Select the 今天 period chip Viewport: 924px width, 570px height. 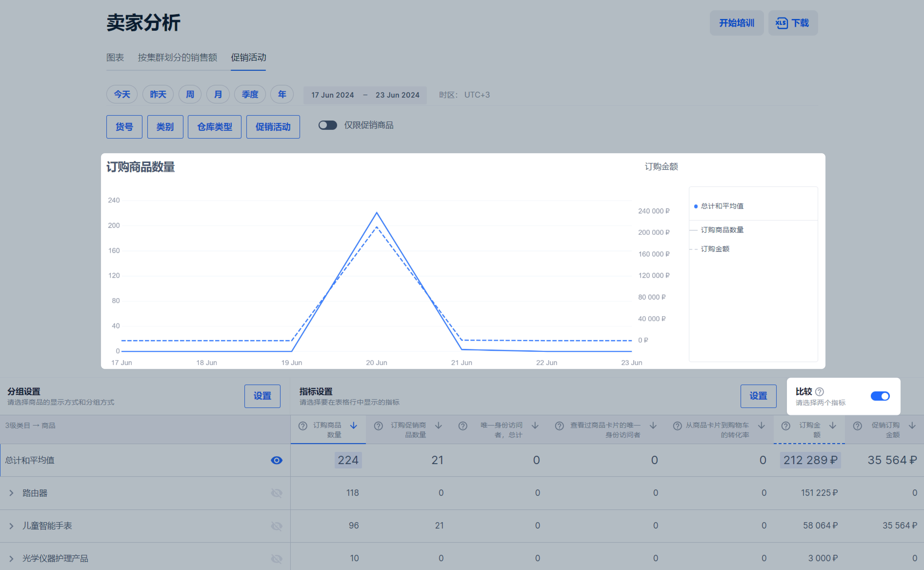click(x=122, y=94)
